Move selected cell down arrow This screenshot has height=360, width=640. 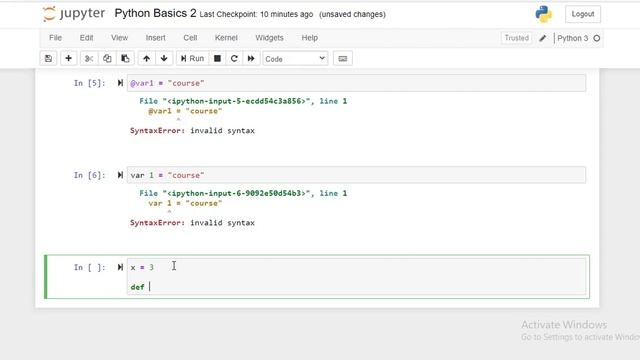point(164,58)
